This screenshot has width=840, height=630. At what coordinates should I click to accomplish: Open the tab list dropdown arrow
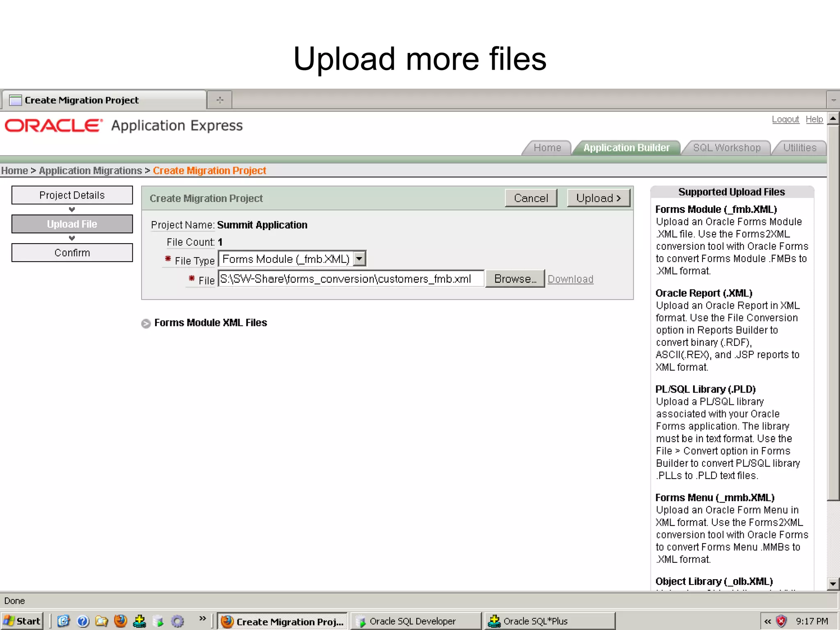(833, 100)
